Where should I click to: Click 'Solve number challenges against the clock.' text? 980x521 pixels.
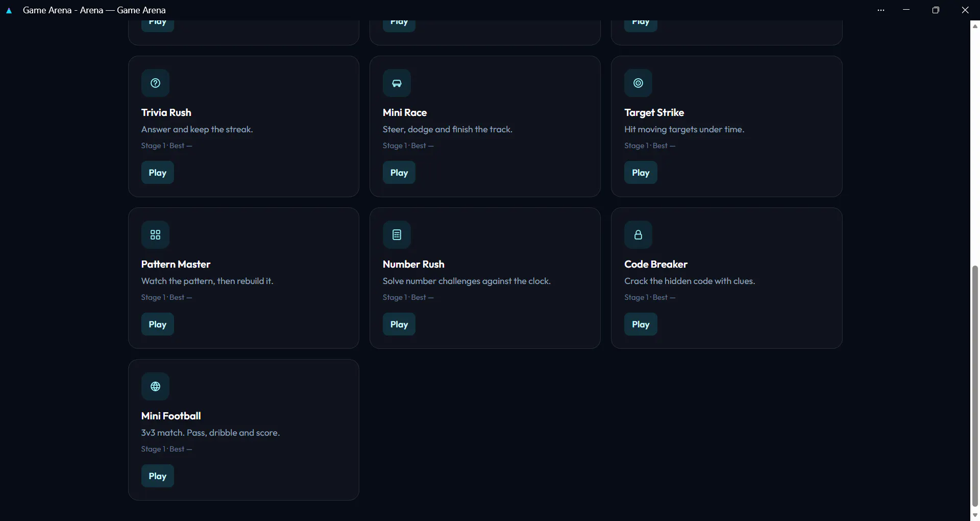click(467, 281)
